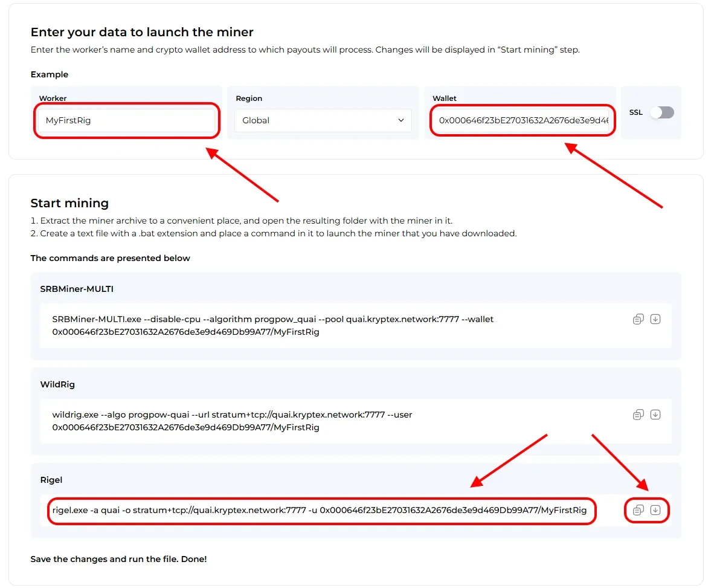Select the SRBMiner-MULTI section title
714x588 pixels.
(x=77, y=289)
